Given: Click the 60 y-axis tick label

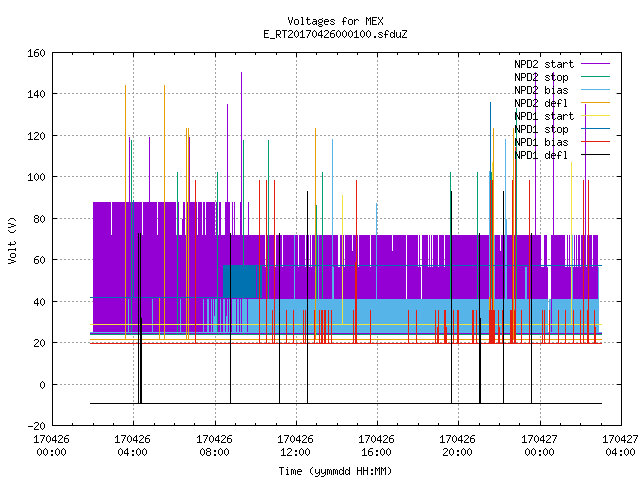Looking at the screenshot, I should tap(39, 260).
